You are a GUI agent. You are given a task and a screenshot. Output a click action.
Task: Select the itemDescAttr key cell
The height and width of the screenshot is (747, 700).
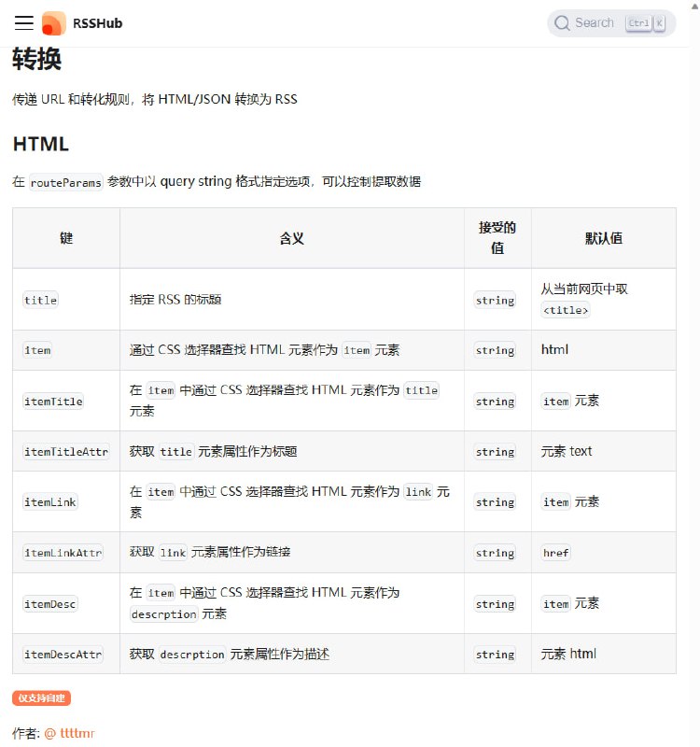click(x=63, y=655)
